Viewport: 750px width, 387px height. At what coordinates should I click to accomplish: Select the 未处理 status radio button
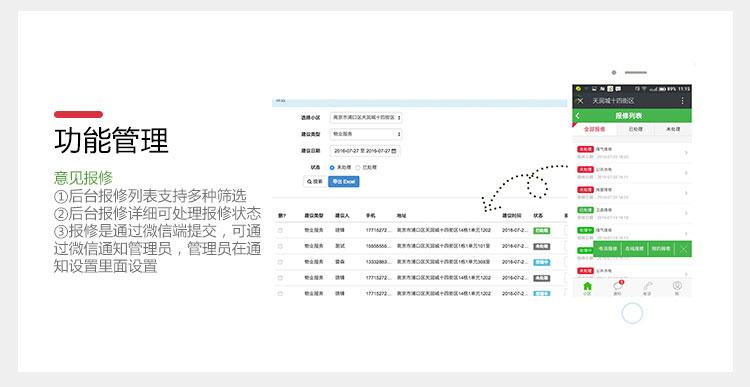click(x=332, y=168)
